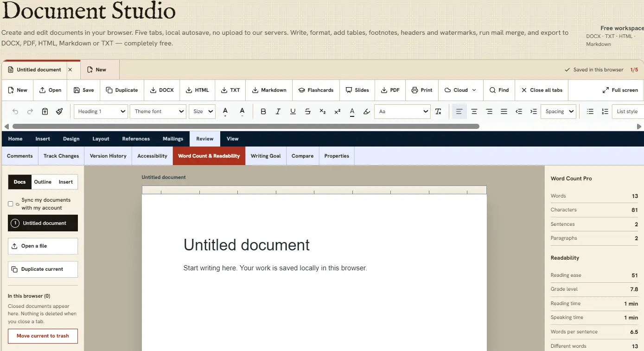Open the font Size dropdown
The height and width of the screenshot is (351, 644).
202,111
